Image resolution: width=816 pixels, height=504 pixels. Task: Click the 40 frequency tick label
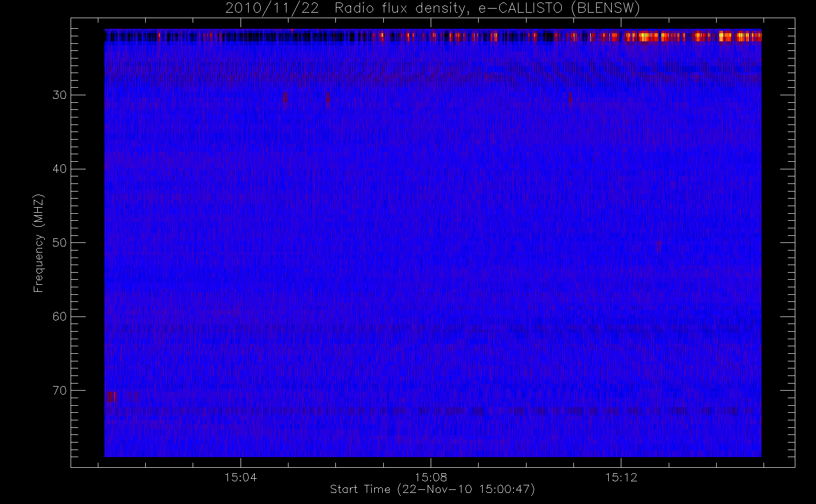59,169
